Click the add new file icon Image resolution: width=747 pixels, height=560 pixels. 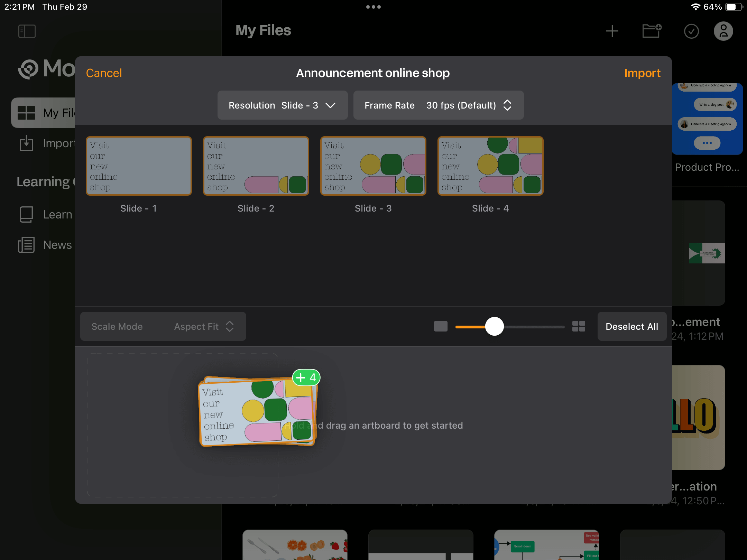tap(612, 30)
